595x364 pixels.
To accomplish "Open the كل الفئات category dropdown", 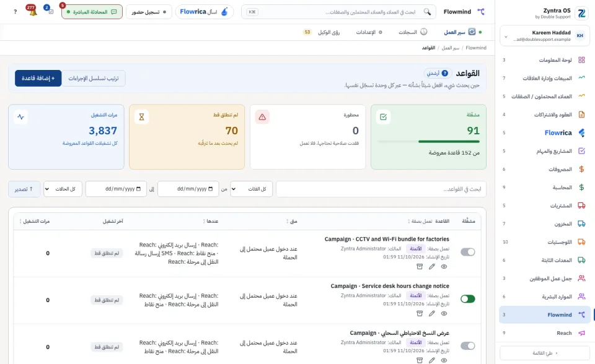I will pos(251,189).
